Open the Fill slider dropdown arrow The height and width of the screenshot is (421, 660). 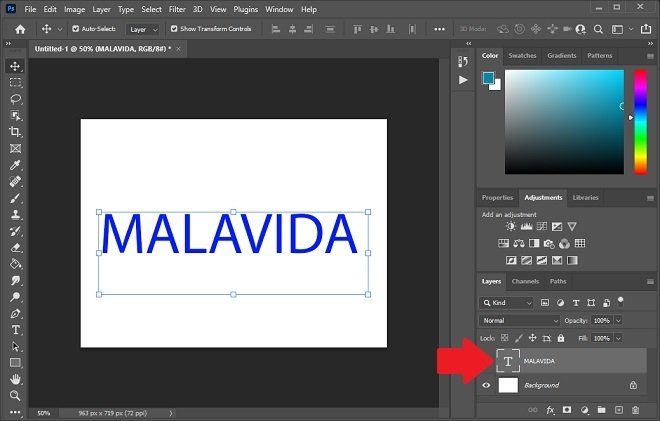[x=618, y=338]
